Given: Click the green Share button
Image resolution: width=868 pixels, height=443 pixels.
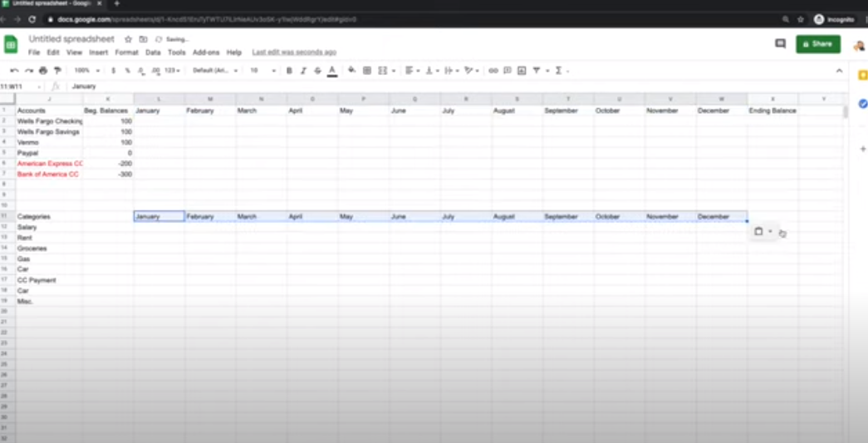Looking at the screenshot, I should tap(818, 44).
